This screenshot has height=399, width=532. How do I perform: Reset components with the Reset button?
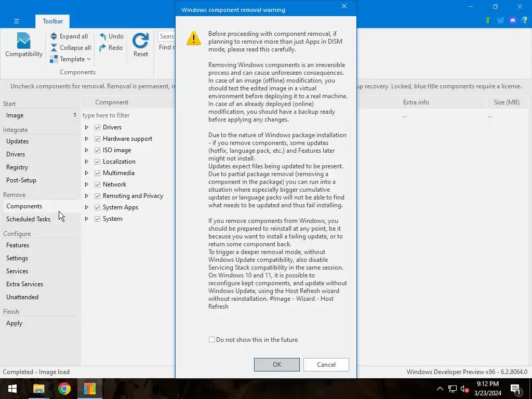click(140, 45)
